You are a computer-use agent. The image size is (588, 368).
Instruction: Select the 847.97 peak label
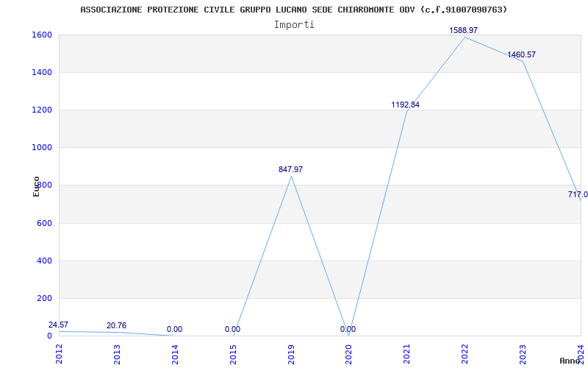(x=290, y=170)
